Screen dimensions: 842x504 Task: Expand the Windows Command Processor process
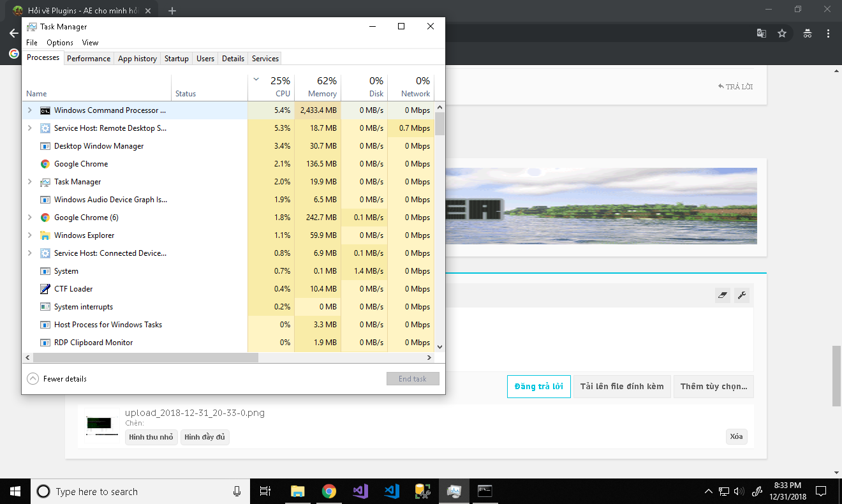[x=29, y=110]
